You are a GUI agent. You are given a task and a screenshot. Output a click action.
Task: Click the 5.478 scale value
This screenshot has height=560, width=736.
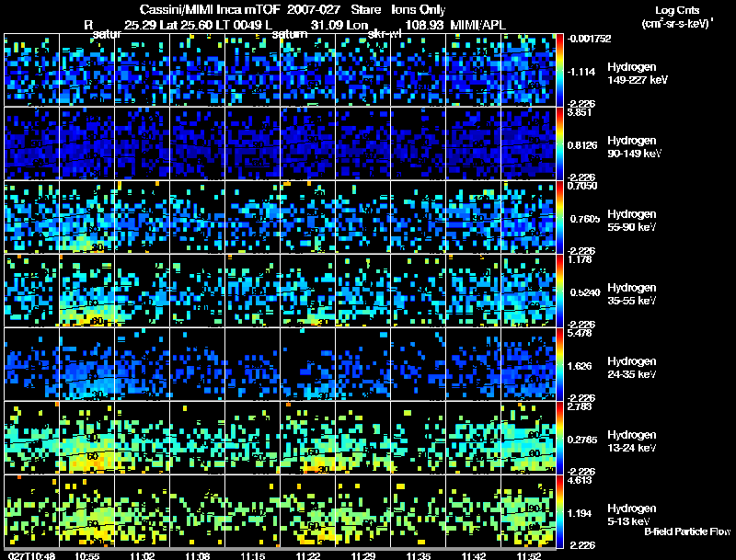(580, 333)
